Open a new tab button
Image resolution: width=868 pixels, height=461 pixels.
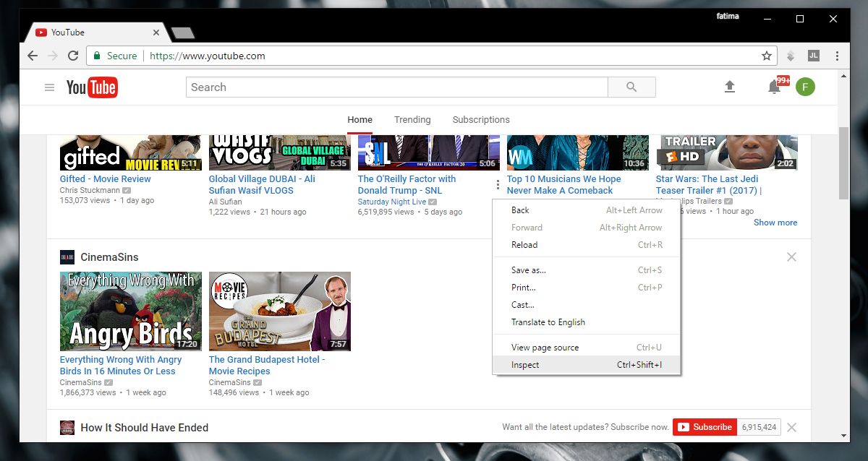[x=182, y=33]
